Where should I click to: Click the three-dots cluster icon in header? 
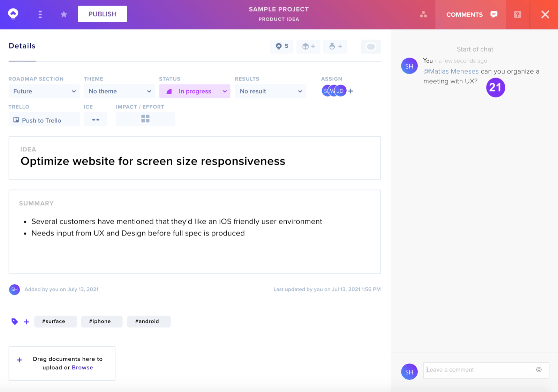(x=423, y=14)
